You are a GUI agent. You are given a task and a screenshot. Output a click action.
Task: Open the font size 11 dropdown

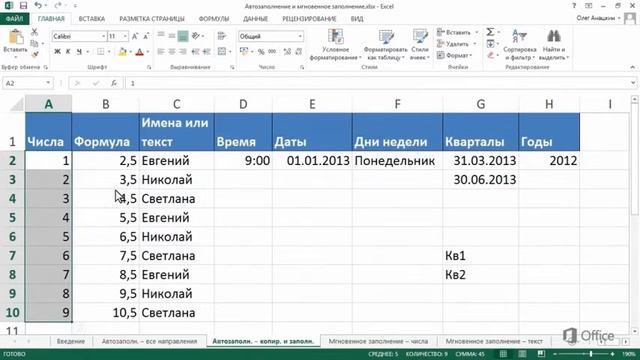pos(125,36)
